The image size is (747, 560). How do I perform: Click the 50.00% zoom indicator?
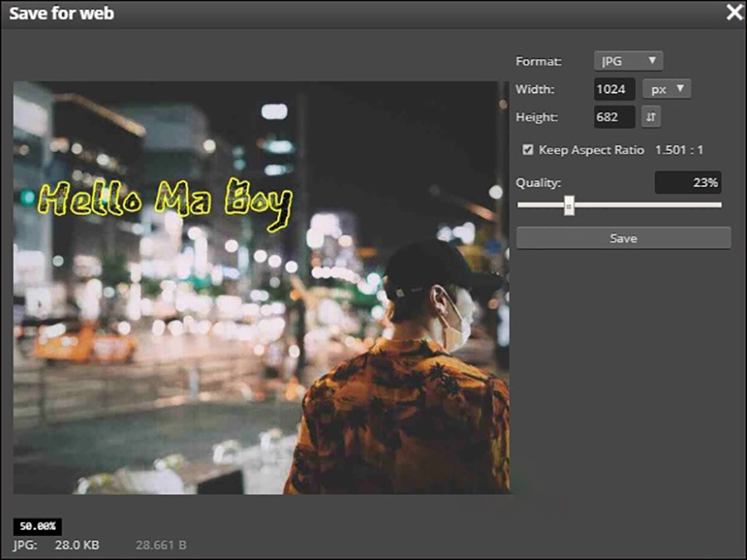click(37, 527)
